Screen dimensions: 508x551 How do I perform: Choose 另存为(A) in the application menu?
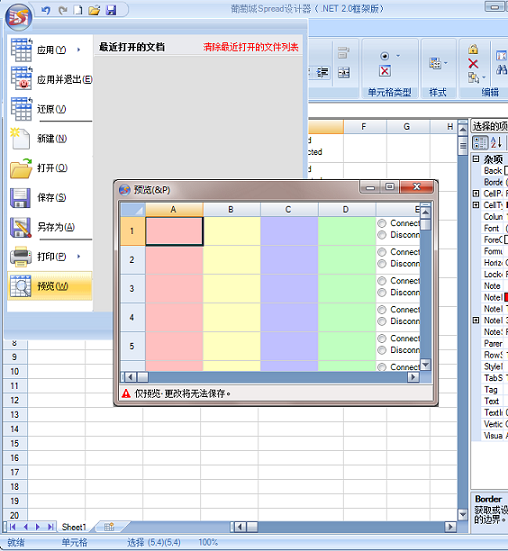click(50, 227)
